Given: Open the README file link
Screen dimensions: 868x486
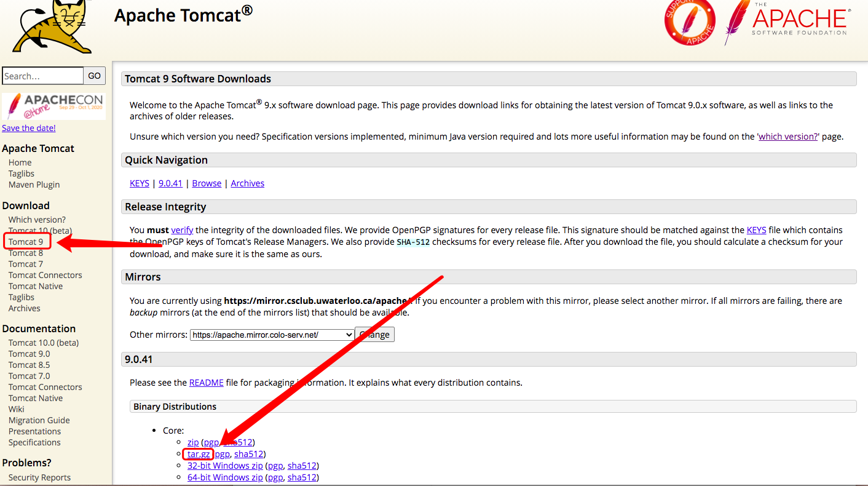Looking at the screenshot, I should pos(207,383).
